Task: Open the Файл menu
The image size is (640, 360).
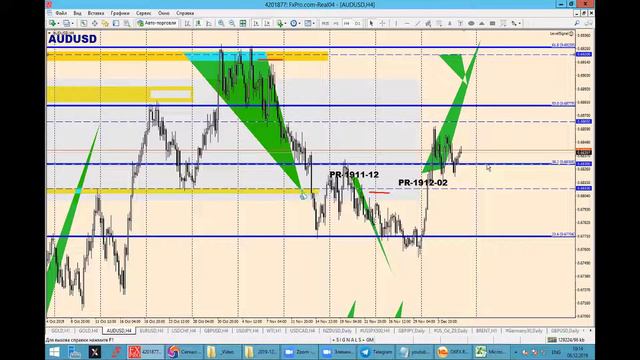Action: pyautogui.click(x=61, y=13)
